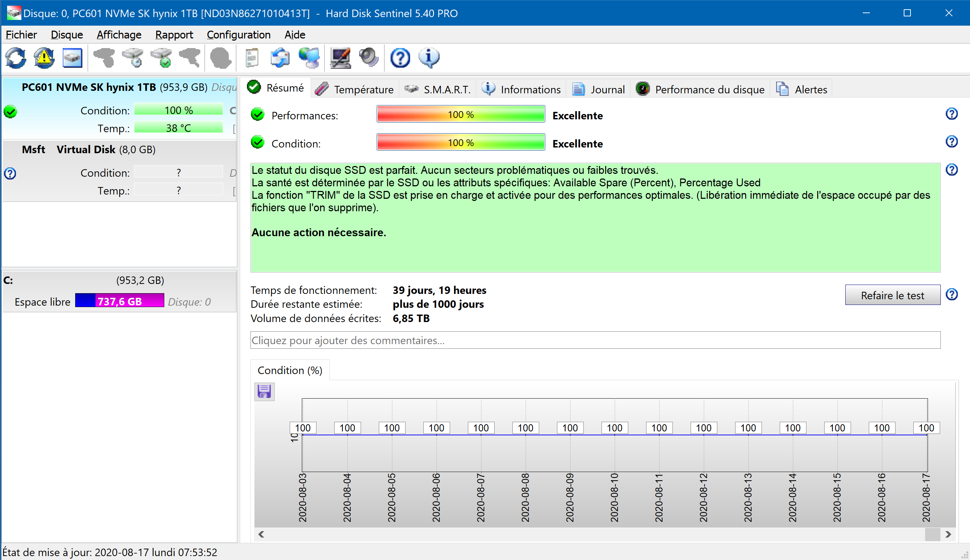The width and height of the screenshot is (970, 560).
Task: Open the Fichier menu
Action: tap(21, 35)
